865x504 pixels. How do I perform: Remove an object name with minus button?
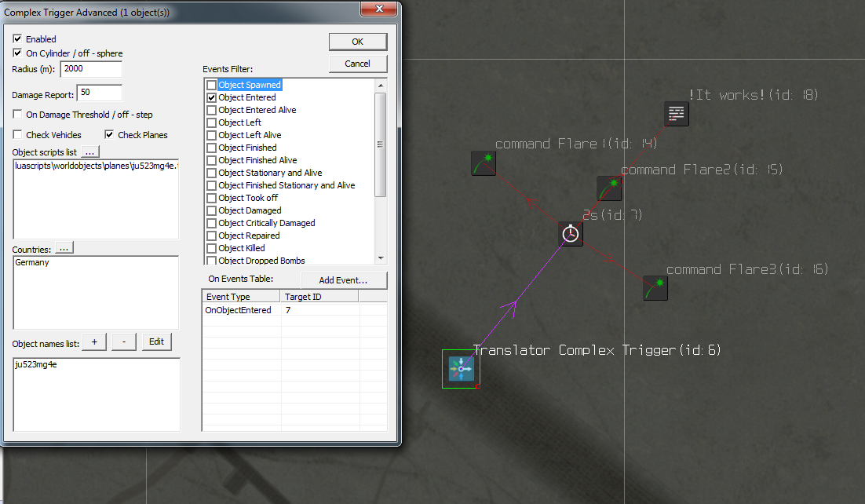click(x=124, y=342)
